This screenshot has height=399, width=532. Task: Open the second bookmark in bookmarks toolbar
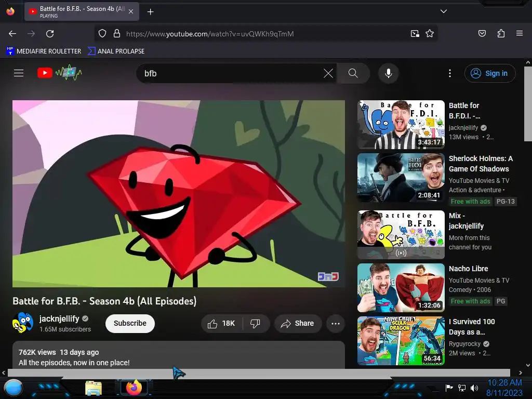[x=116, y=51]
